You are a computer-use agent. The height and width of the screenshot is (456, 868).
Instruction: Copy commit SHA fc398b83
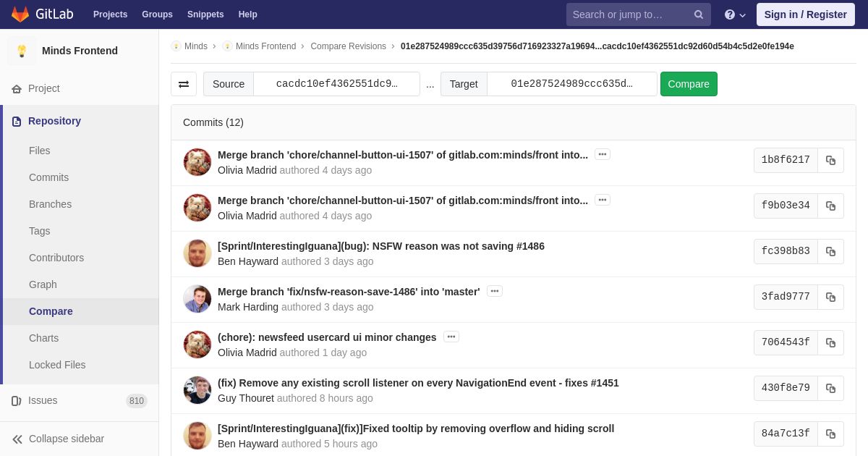click(830, 251)
